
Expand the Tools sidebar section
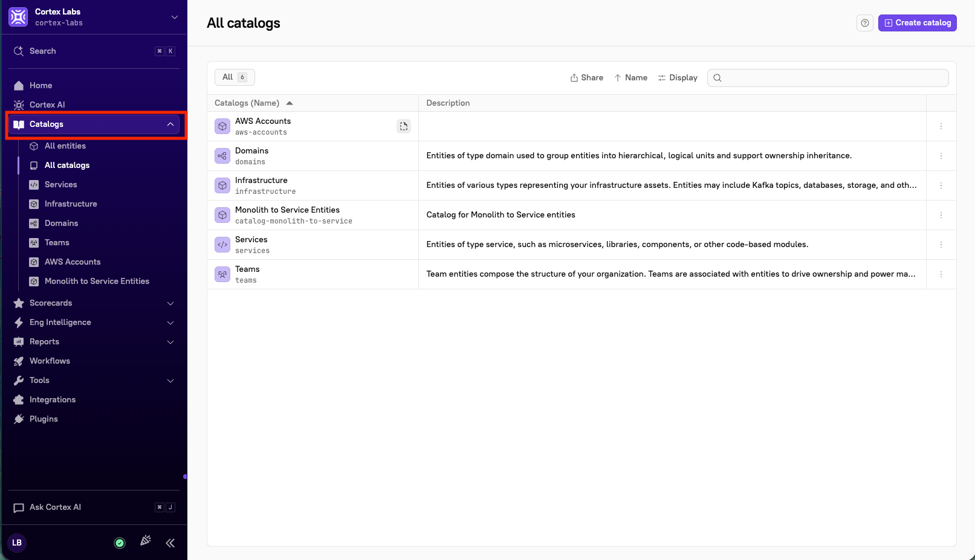click(x=170, y=381)
